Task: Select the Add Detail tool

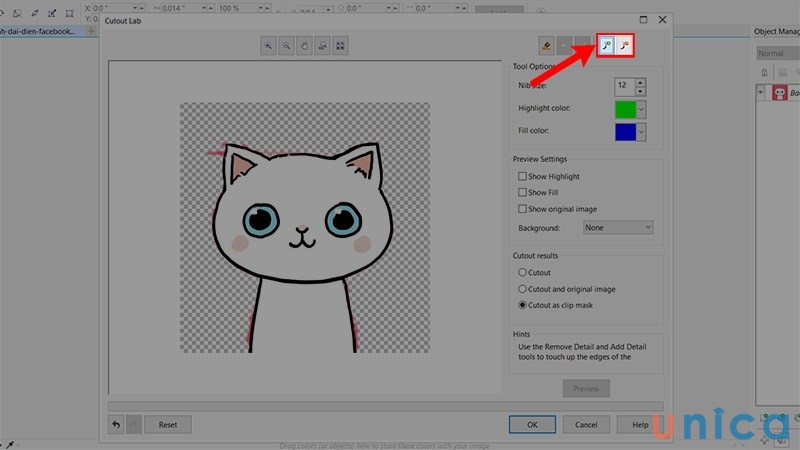Action: point(606,46)
